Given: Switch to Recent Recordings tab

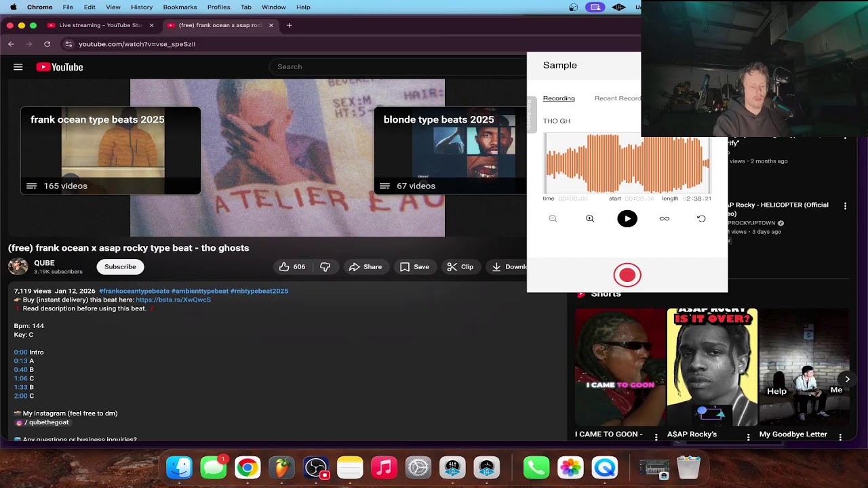Looking at the screenshot, I should pos(618,99).
